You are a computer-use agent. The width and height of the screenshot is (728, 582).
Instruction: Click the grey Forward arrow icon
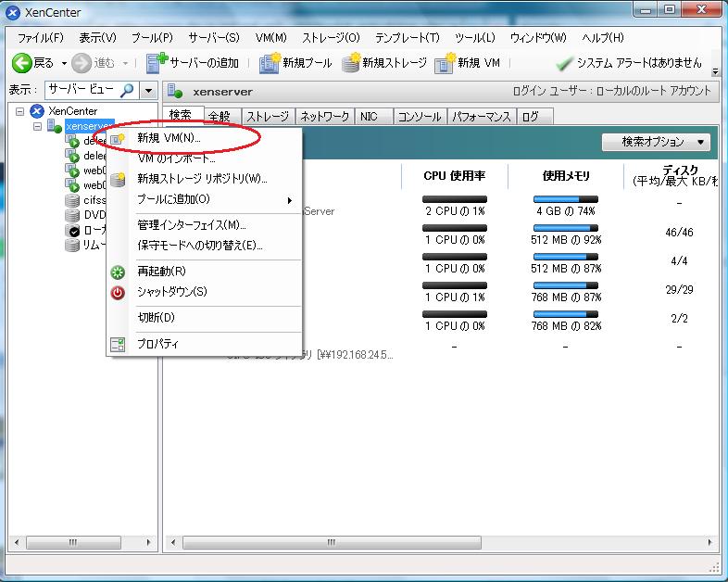pos(82,63)
